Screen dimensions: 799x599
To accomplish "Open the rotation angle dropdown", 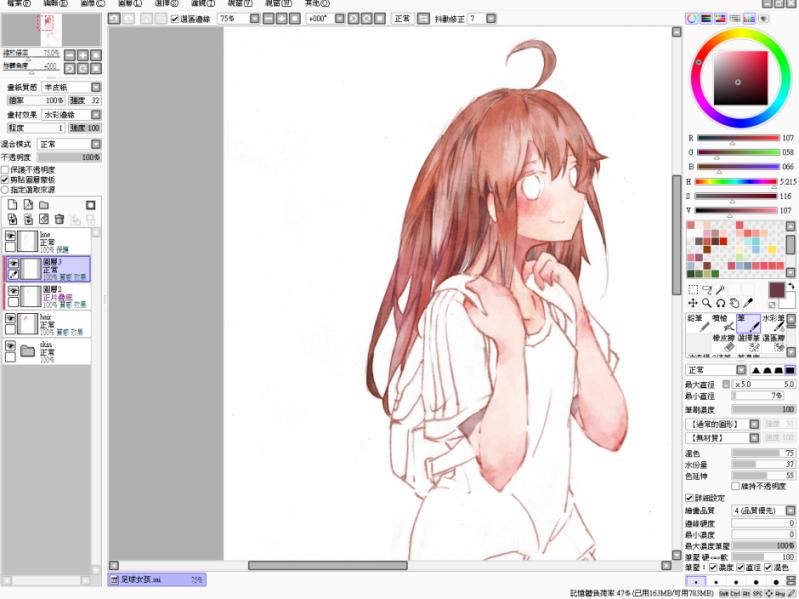I will point(340,19).
